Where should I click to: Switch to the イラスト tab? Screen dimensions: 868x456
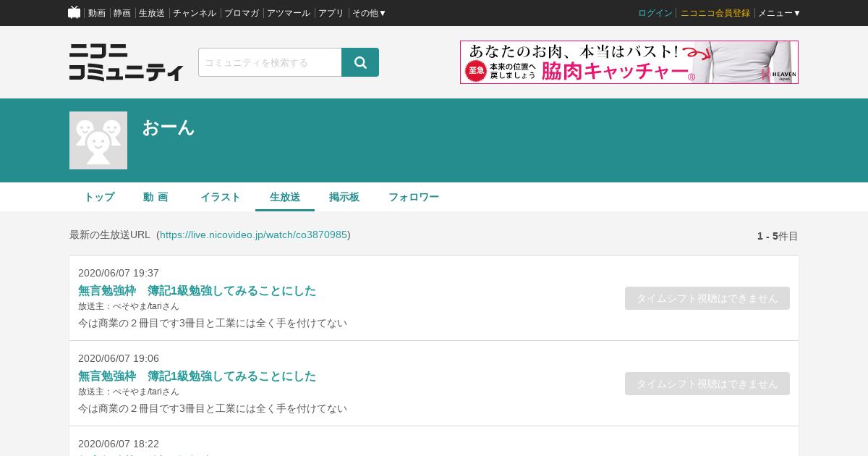coord(221,197)
